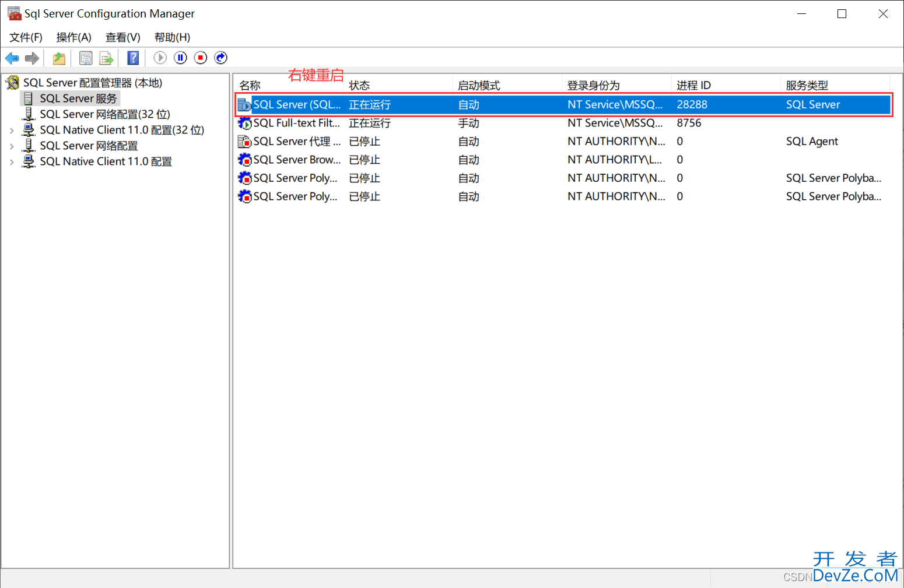Minimize the Configuration Manager window
Viewport: 904px width, 588px height.
coord(801,14)
